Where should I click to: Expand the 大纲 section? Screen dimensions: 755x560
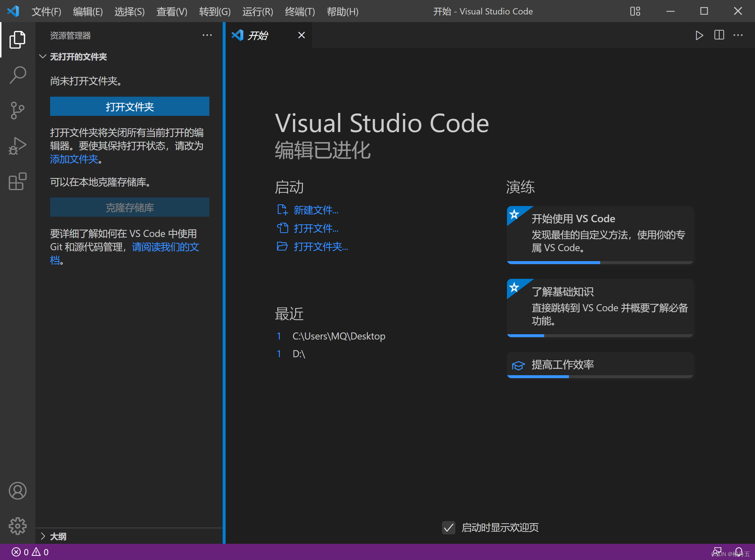coord(43,536)
